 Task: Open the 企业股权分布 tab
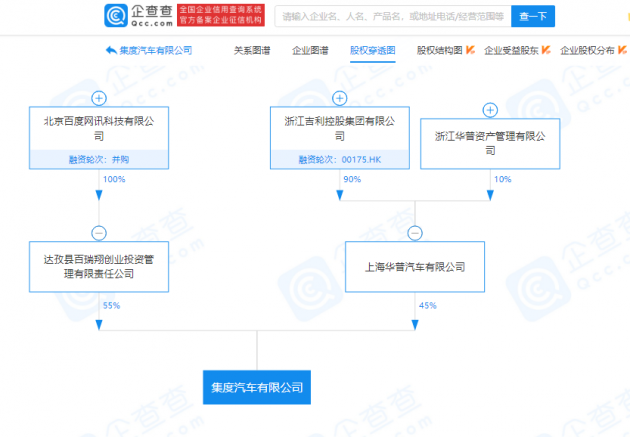(587, 51)
